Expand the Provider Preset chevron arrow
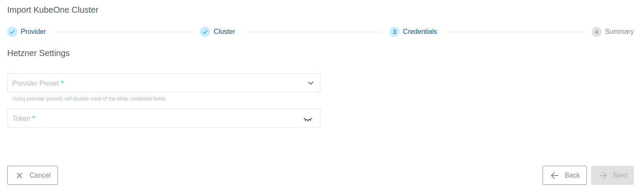Screen dimensions: 644x195 [311, 83]
